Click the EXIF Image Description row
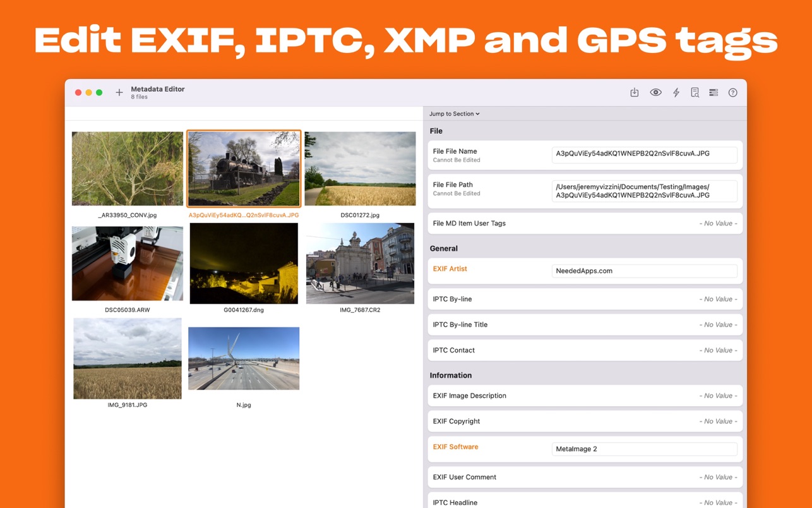The width and height of the screenshot is (812, 508). pyautogui.click(x=585, y=396)
